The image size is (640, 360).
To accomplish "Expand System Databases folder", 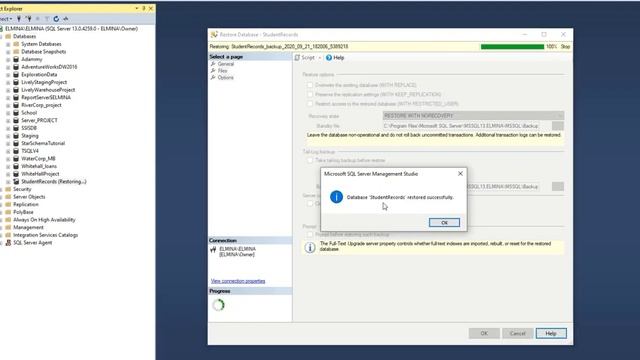I will click(8, 44).
